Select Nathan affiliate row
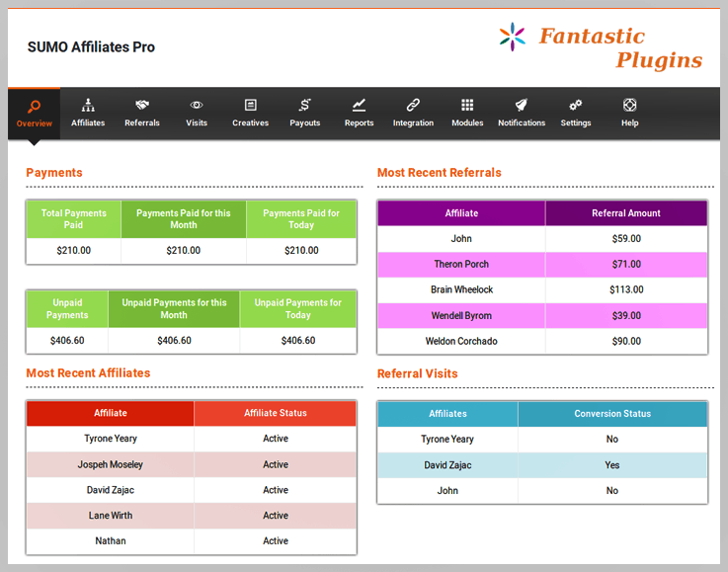This screenshot has height=572, width=728. 192,541
